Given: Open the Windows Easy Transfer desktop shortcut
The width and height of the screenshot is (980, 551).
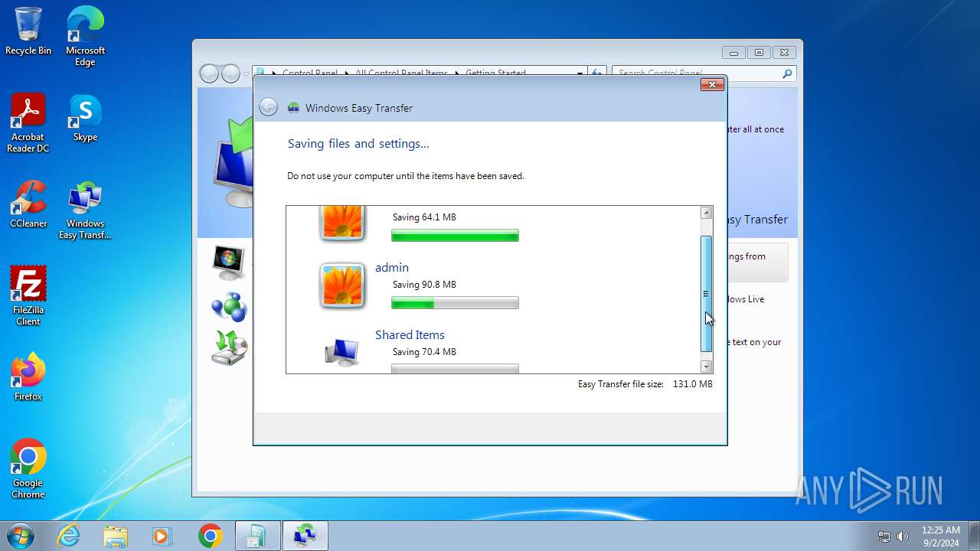Looking at the screenshot, I should click(x=85, y=210).
